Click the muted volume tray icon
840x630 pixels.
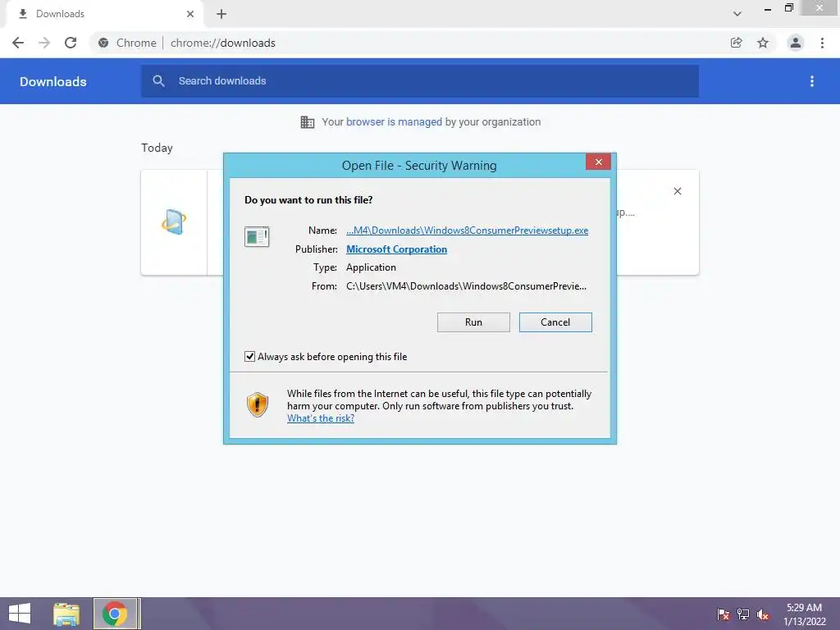click(762, 614)
